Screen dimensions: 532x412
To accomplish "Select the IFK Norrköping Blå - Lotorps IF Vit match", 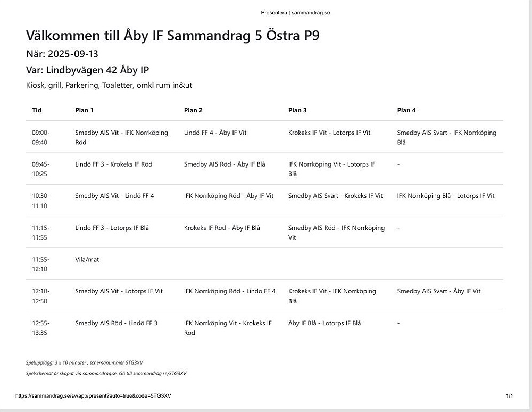I will (446, 196).
